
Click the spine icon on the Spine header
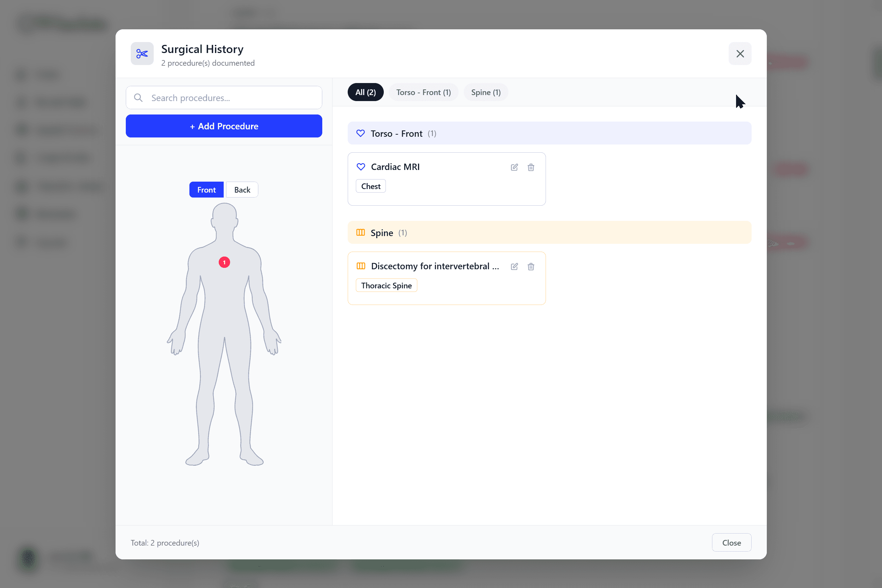(360, 233)
